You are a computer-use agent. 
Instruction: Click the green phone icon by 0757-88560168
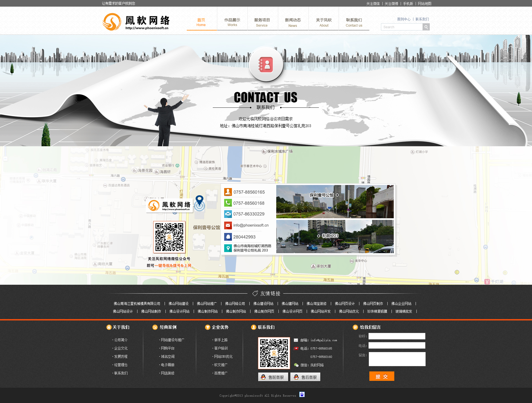[228, 203]
